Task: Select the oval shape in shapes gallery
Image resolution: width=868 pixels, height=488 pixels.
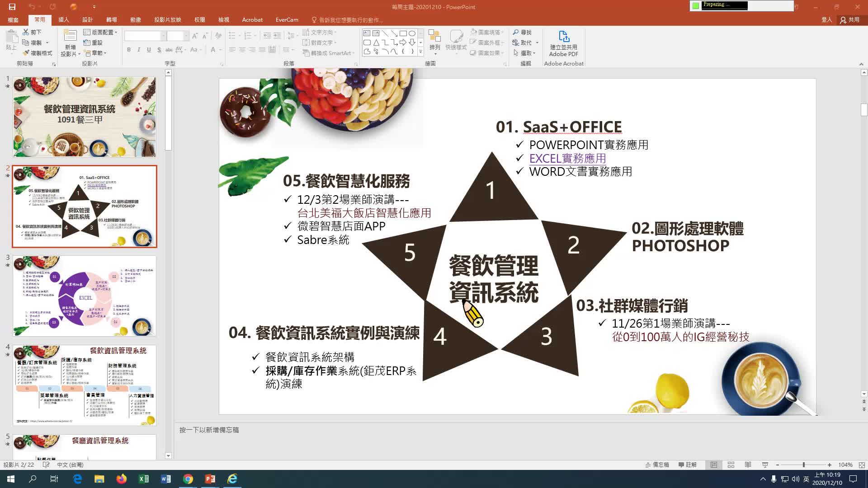Action: point(412,33)
